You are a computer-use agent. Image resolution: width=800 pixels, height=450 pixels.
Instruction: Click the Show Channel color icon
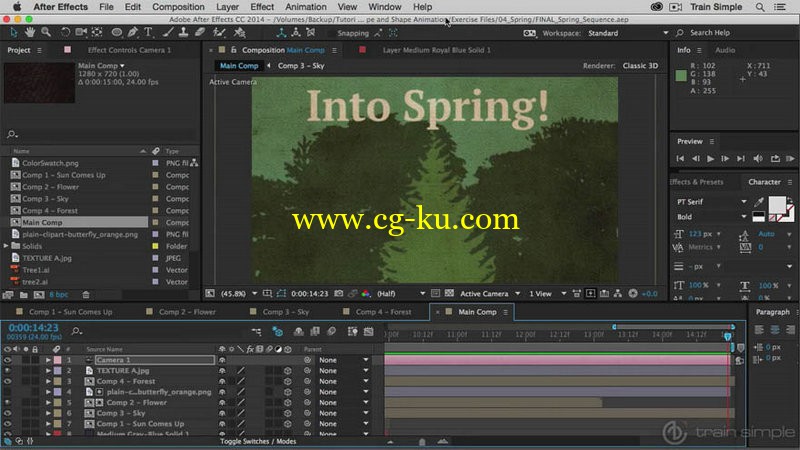coord(365,293)
